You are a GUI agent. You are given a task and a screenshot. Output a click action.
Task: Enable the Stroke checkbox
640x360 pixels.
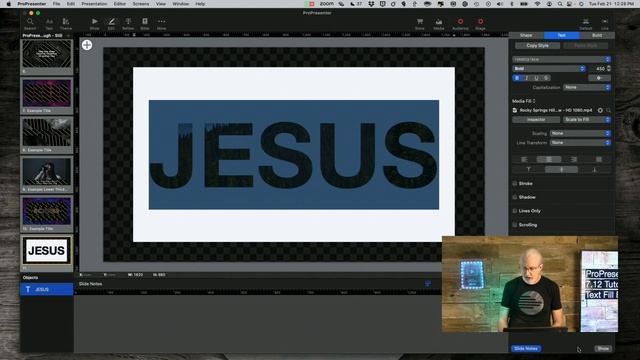coord(515,184)
